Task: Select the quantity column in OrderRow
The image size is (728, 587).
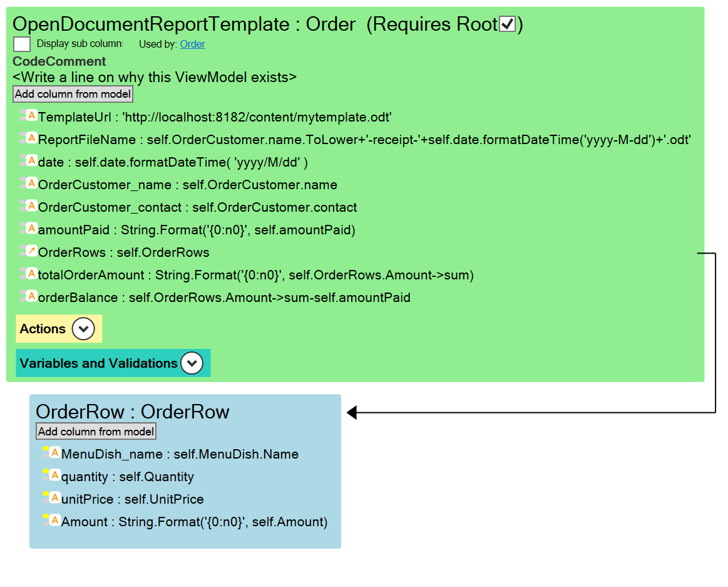Action: [128, 477]
